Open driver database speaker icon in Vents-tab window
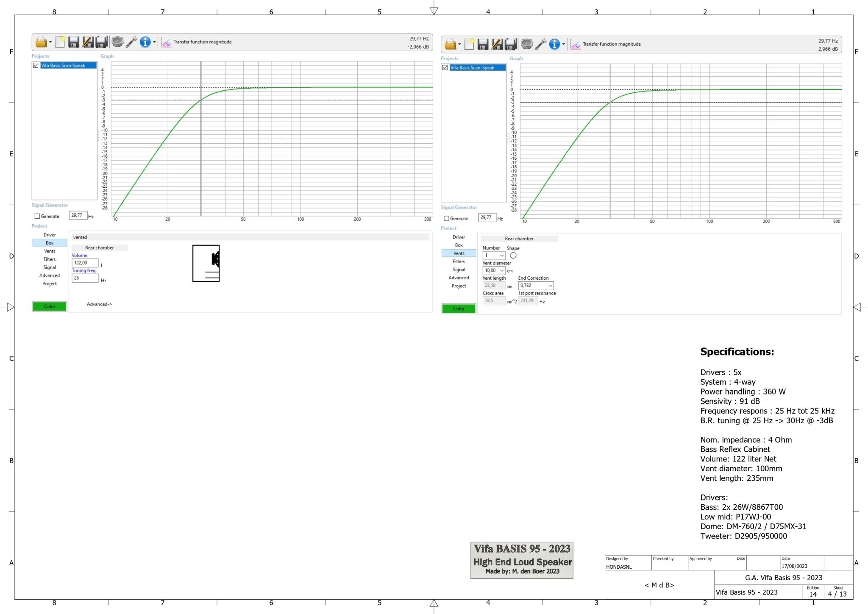Image resolution: width=868 pixels, height=614 pixels. [526, 44]
